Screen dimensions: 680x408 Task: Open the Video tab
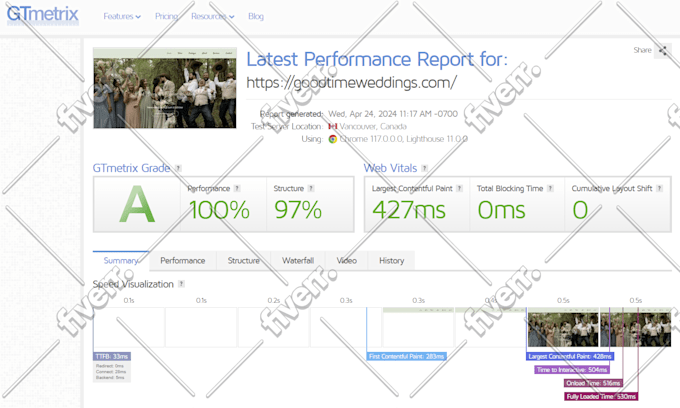(x=347, y=261)
